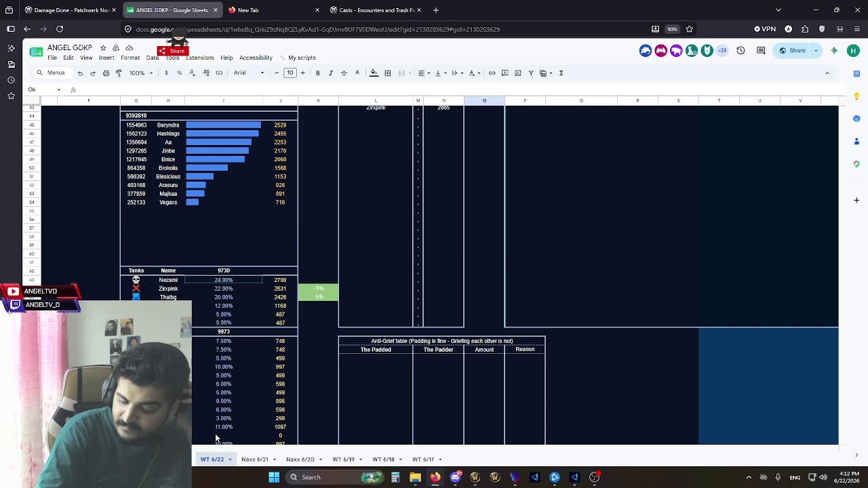
Task: Increase font size with the plus button
Action: [x=302, y=73]
